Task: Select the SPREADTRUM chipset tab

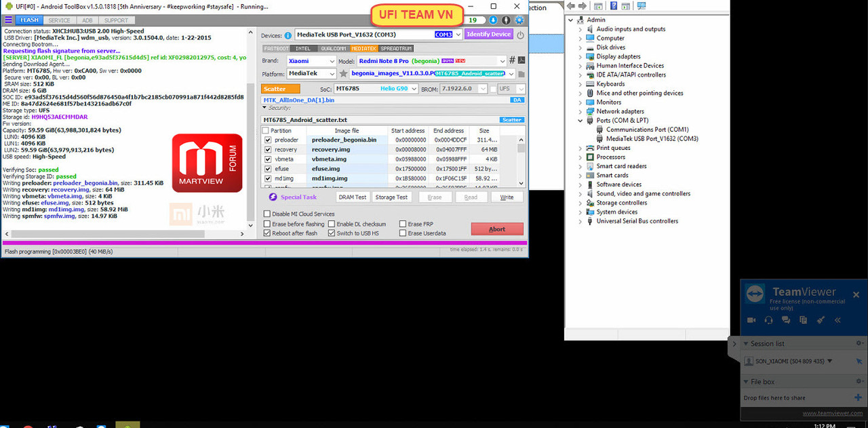Action: 396,49
